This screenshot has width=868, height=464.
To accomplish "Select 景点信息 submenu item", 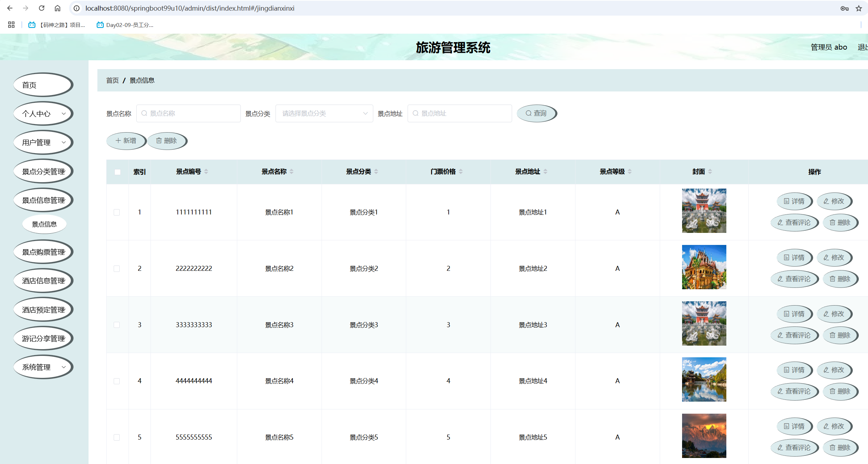I will (44, 224).
